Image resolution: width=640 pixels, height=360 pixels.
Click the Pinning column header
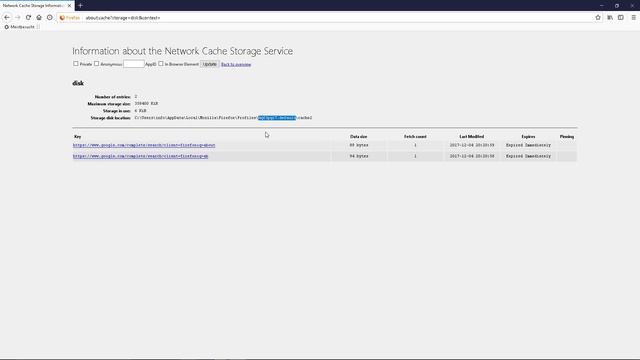pos(567,137)
